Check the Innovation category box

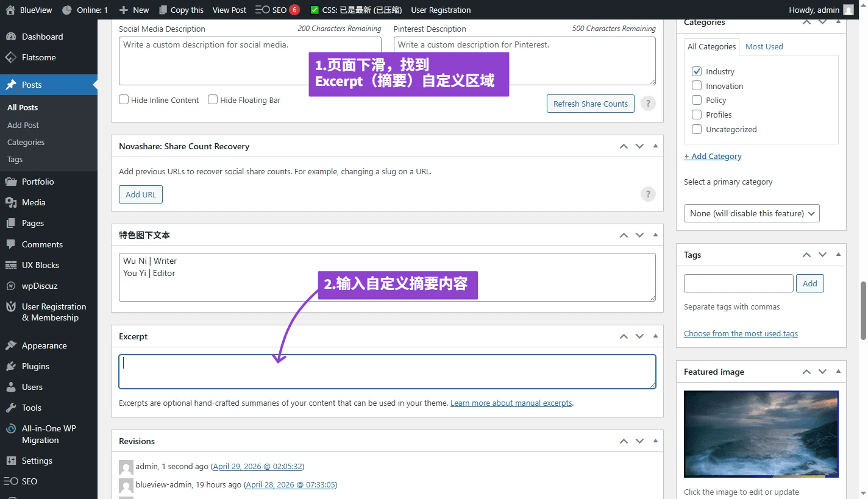pos(697,86)
